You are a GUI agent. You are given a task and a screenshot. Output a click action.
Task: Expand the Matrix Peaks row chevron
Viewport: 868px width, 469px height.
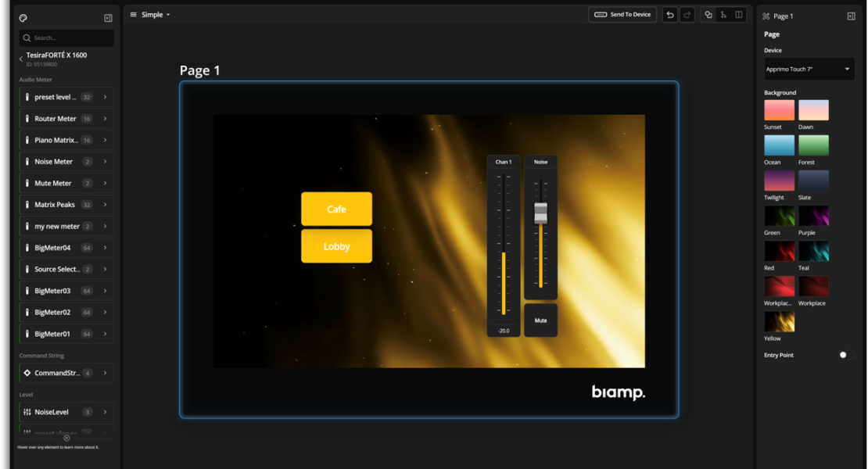click(x=106, y=205)
